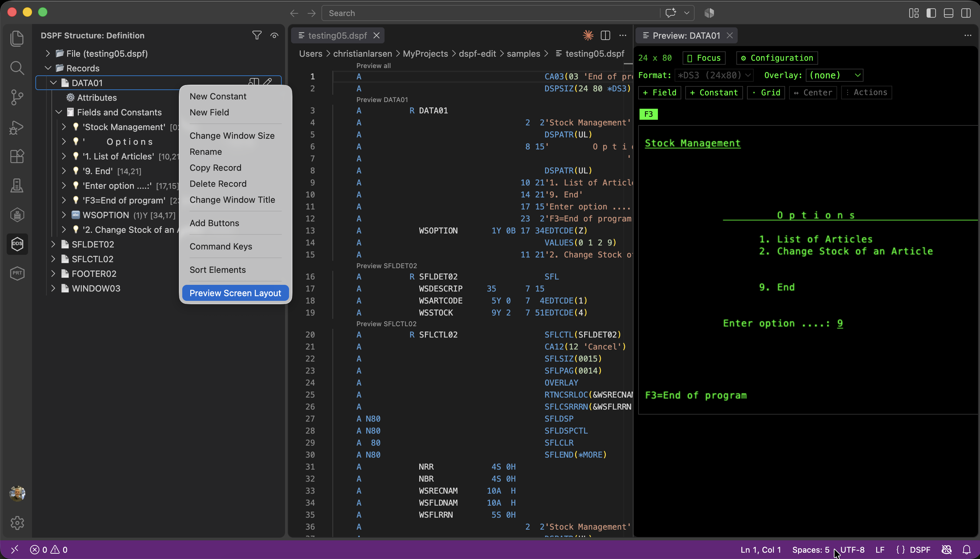Screen dimensions: 980x559
Task: Open the PRT printer file sidebar icon
Action: click(17, 273)
